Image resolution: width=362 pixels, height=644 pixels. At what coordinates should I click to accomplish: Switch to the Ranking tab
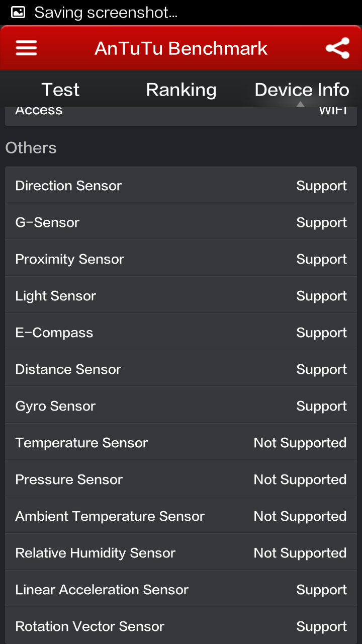(x=181, y=90)
